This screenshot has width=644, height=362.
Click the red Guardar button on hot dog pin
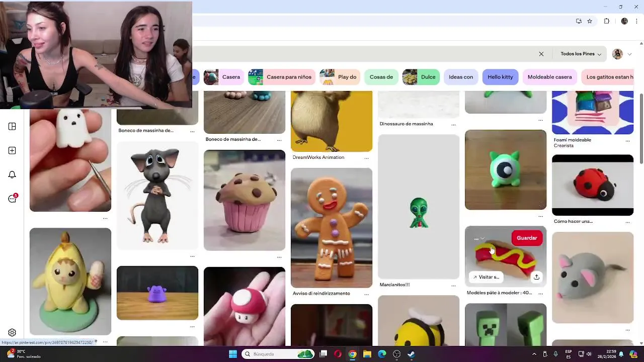tap(527, 238)
